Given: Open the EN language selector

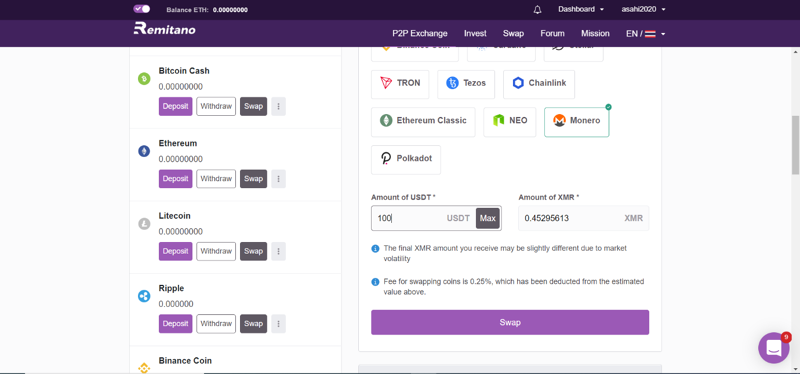Looking at the screenshot, I should 645,34.
